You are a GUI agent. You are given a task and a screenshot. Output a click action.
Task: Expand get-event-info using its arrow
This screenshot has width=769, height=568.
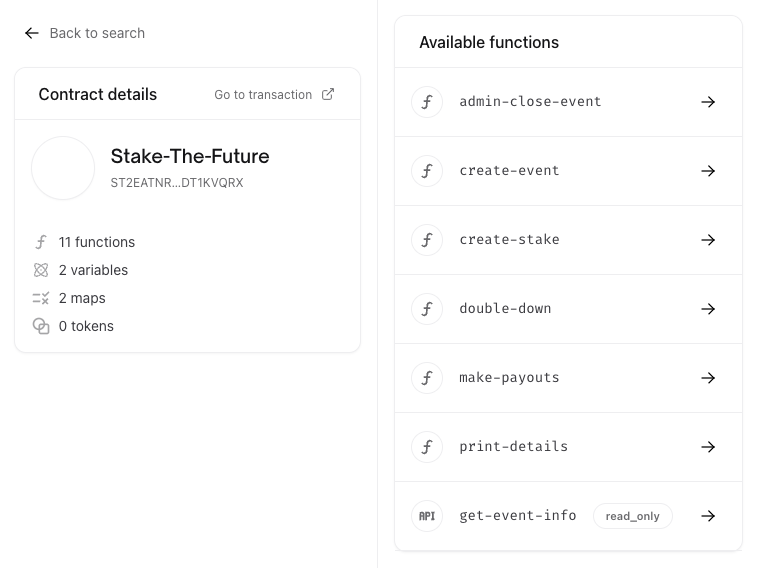(708, 516)
